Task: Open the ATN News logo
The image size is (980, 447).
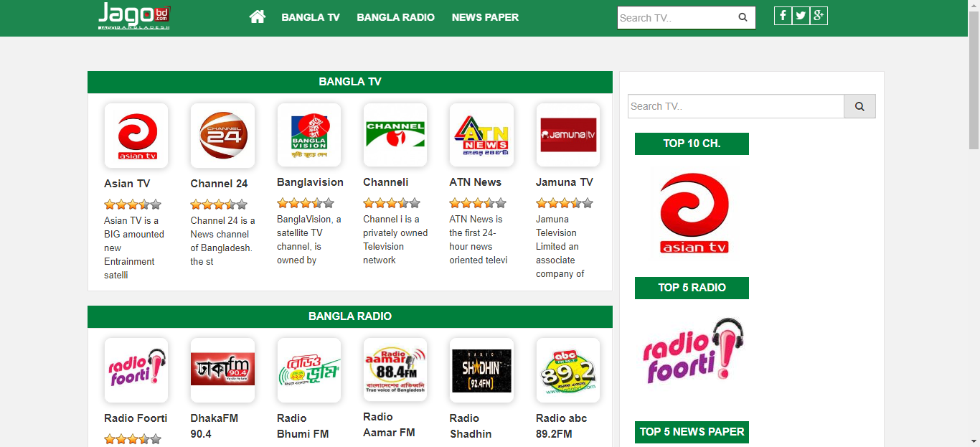Action: (481, 135)
